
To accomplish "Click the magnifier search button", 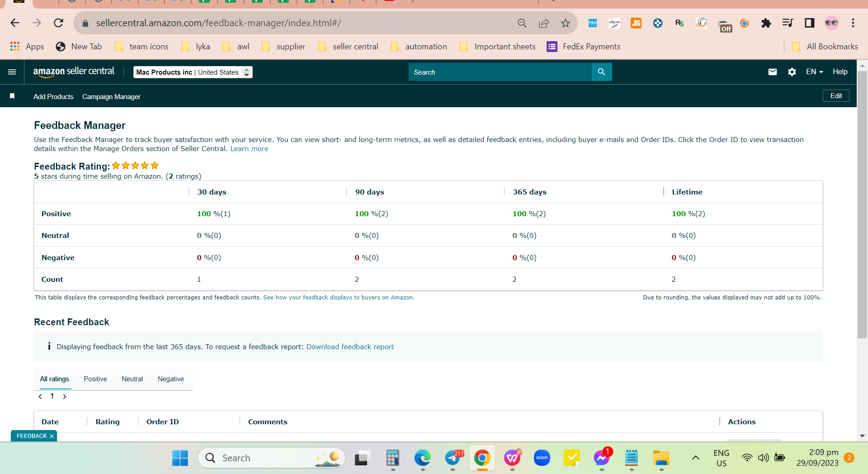I will tap(602, 72).
